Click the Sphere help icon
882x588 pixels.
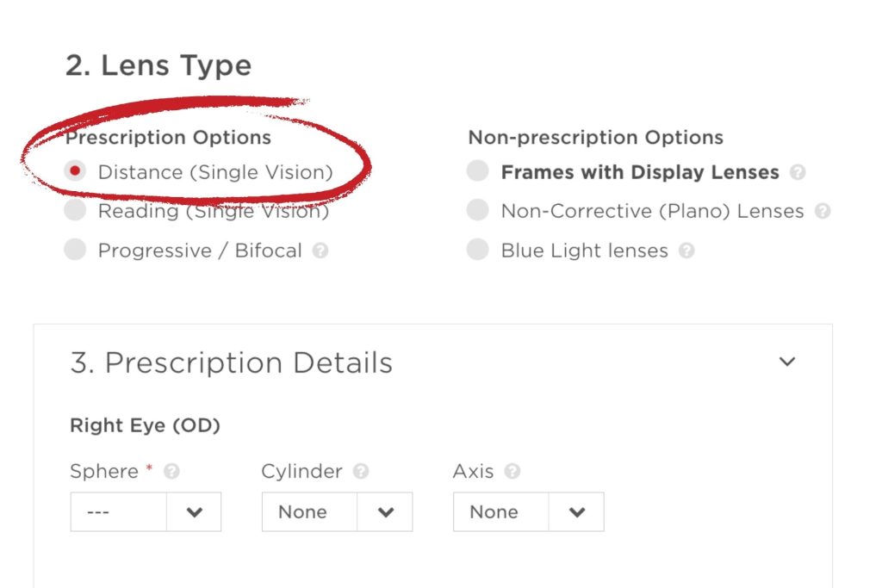[x=171, y=472]
